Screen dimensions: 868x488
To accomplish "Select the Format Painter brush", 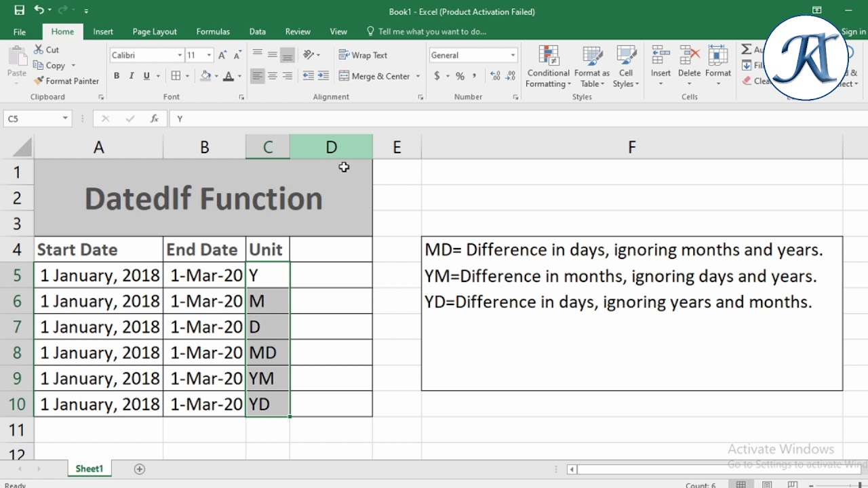I will coord(39,81).
